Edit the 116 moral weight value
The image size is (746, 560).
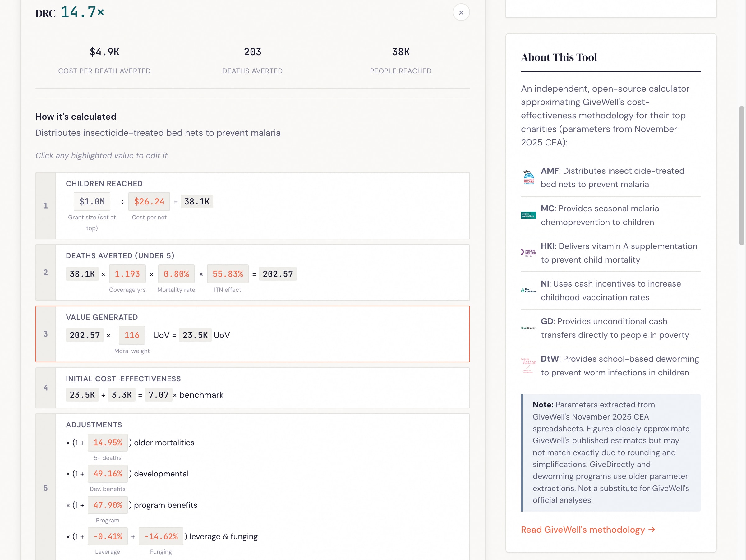131,335
